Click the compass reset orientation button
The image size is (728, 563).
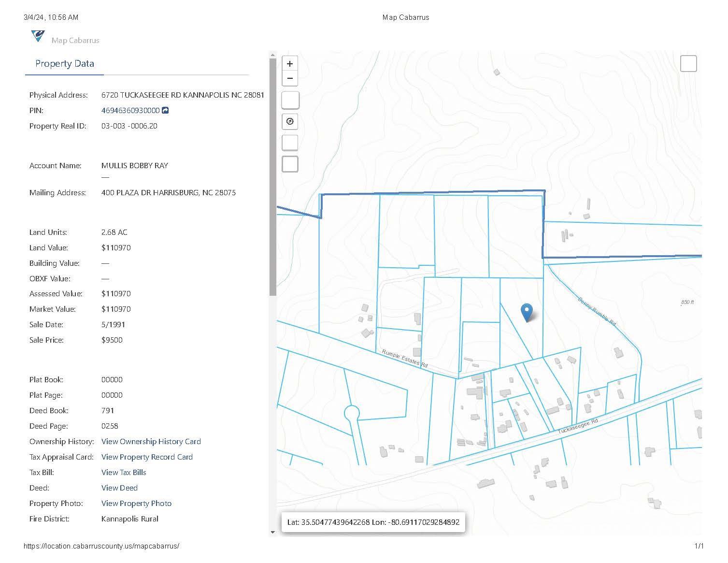pos(290,121)
